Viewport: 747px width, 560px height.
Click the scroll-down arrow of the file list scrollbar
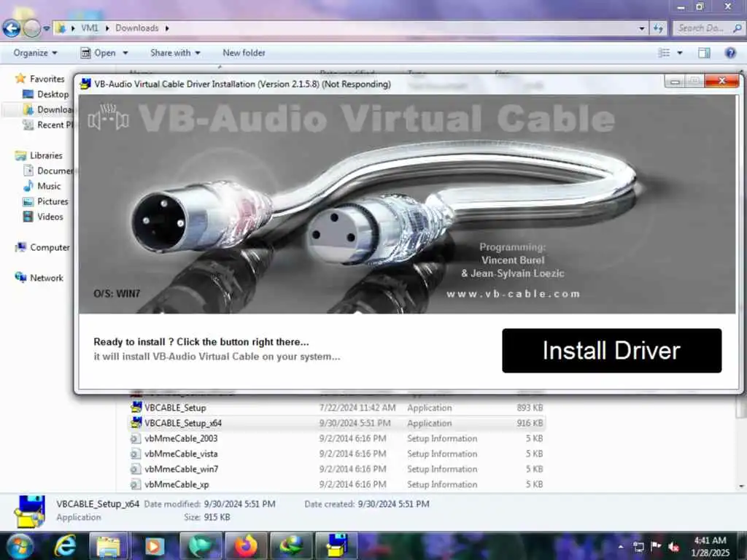click(x=742, y=486)
